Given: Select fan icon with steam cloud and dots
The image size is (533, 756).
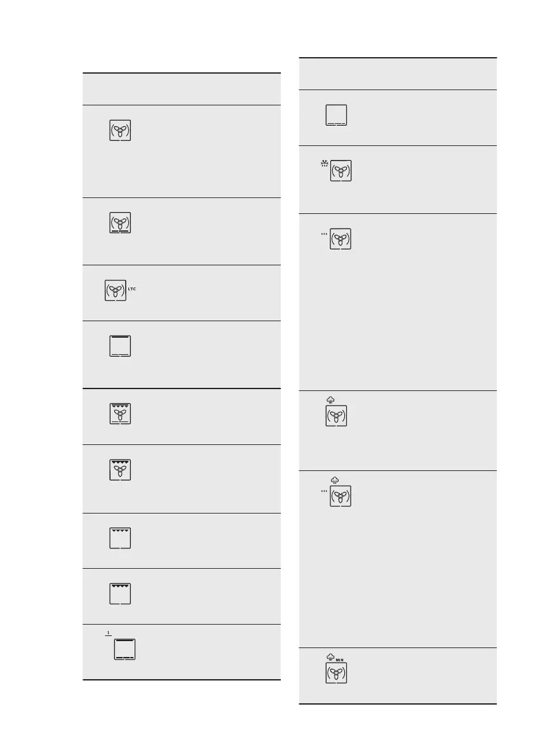Looking at the screenshot, I should (x=341, y=496).
